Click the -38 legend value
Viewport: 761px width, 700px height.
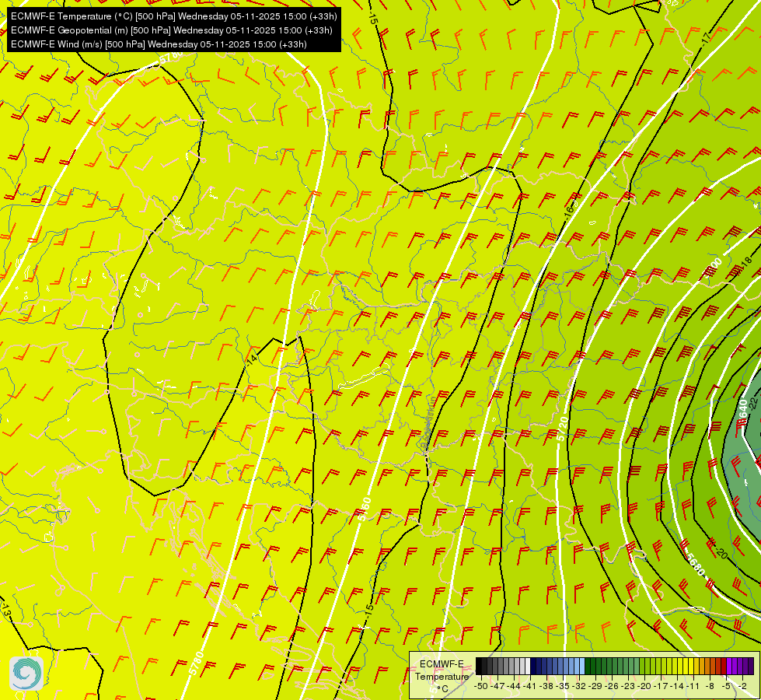pos(547,686)
